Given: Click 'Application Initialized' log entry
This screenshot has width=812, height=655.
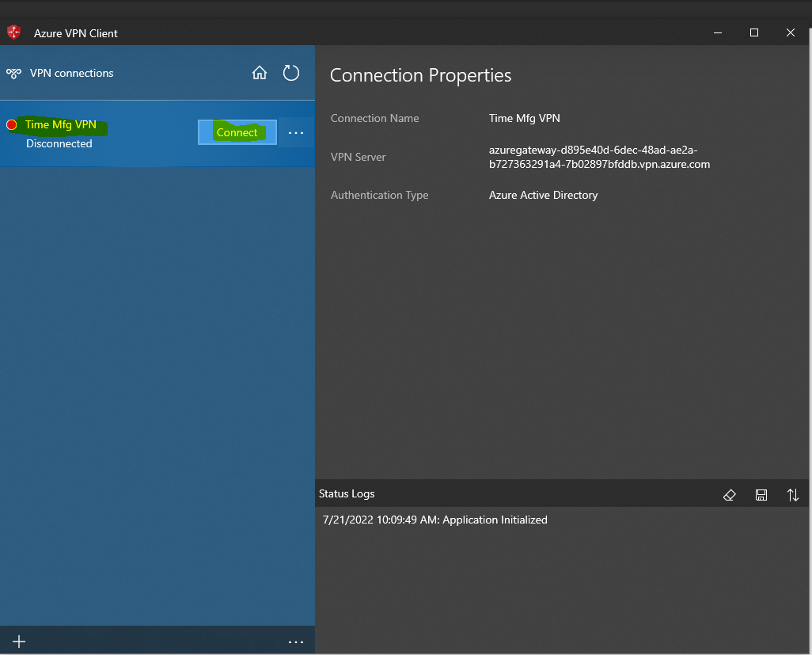Looking at the screenshot, I should [x=435, y=520].
